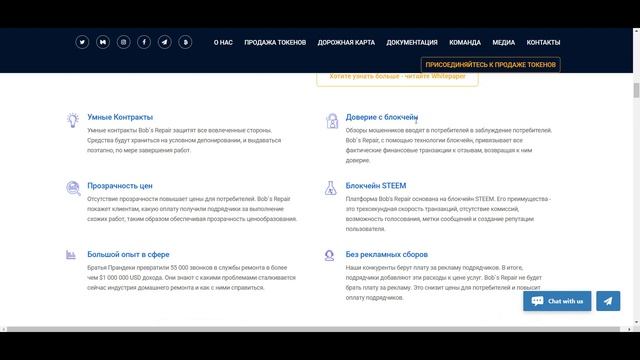Image resolution: width=640 pixels, height=360 pixels.
Task: Click the horizontal scrollbar at page bottom
Action: pos(313,329)
